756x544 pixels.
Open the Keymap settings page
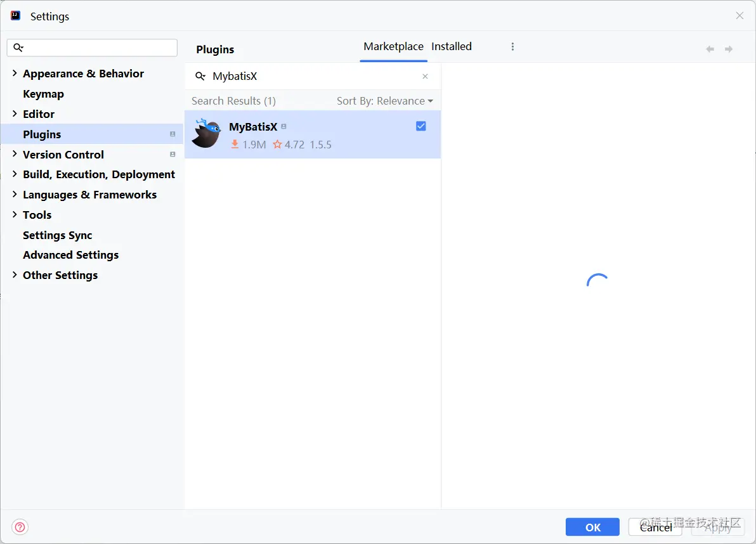(x=43, y=94)
